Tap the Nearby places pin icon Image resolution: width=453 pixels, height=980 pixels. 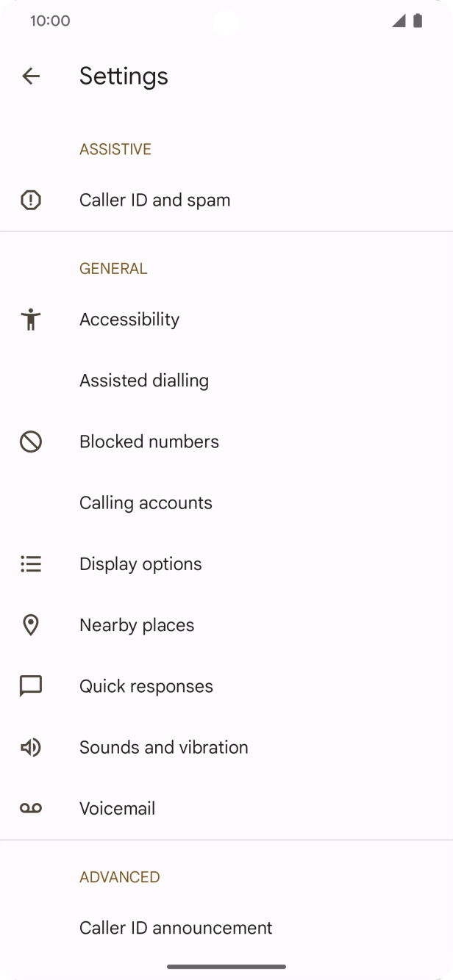tap(31, 625)
